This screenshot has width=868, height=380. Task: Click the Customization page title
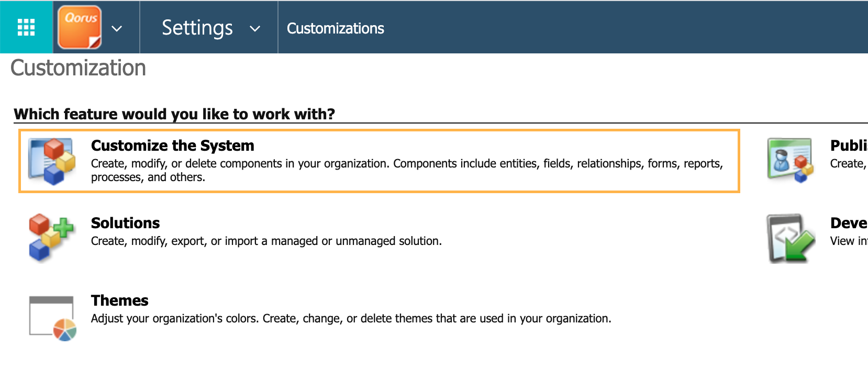click(78, 68)
